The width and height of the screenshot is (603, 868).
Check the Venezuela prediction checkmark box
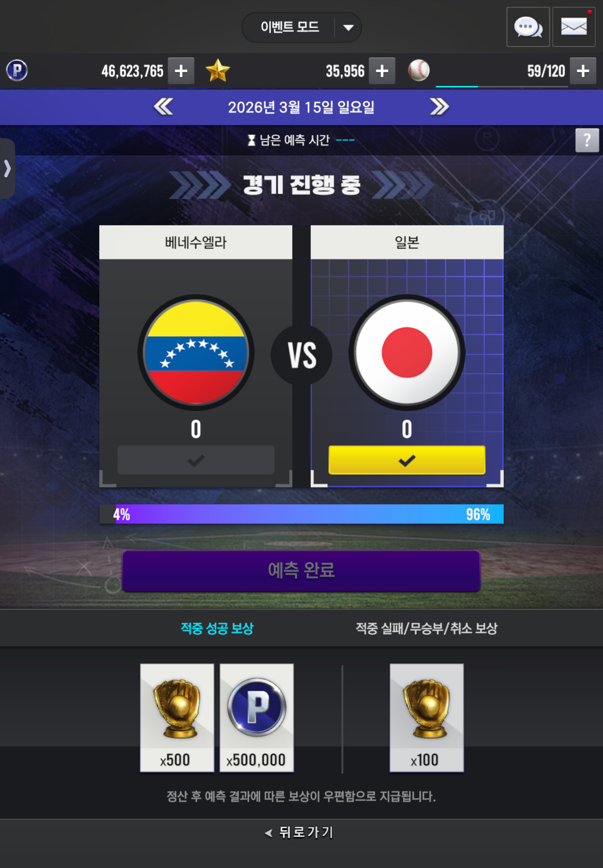click(x=196, y=460)
